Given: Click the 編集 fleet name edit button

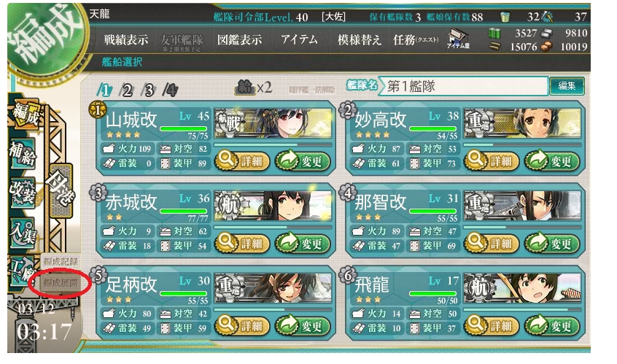Looking at the screenshot, I should click(x=566, y=86).
